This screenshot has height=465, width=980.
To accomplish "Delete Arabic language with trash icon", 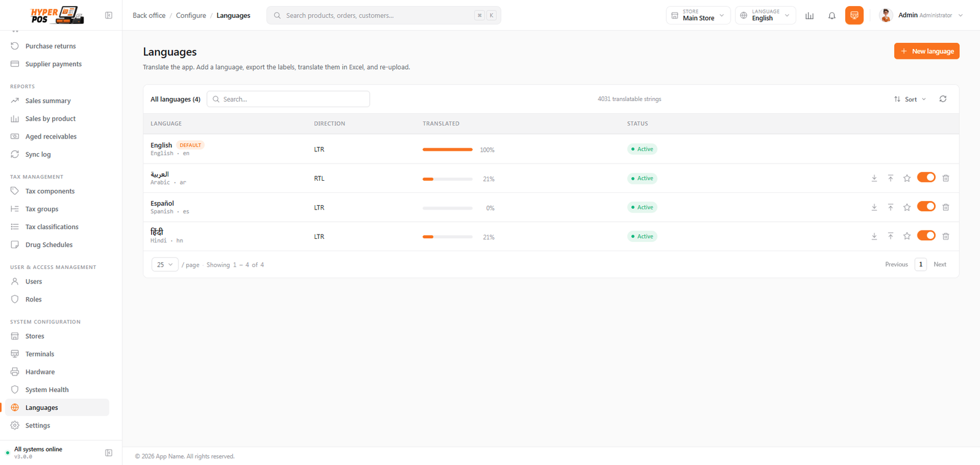I will 946,178.
